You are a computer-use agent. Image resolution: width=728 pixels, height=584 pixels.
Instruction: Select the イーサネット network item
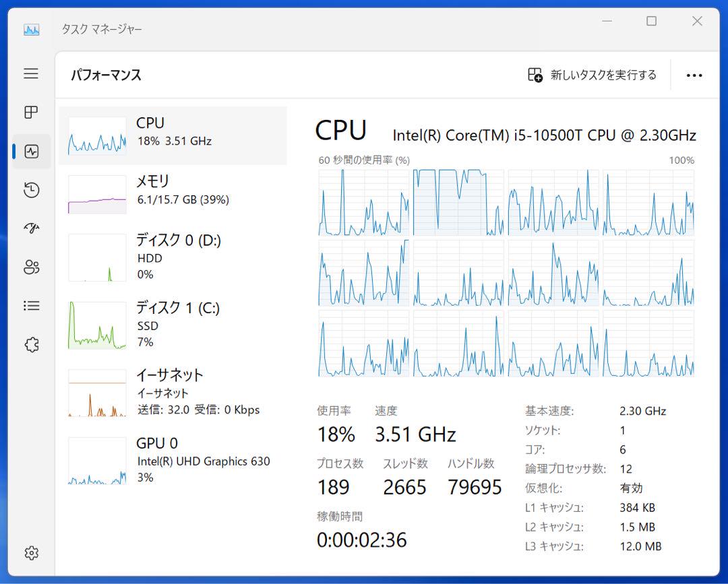173,393
